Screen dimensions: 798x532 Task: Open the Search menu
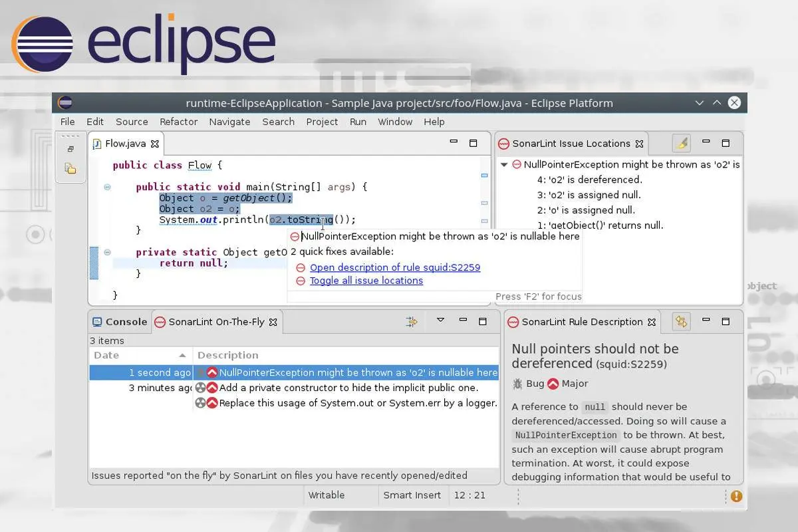point(278,122)
